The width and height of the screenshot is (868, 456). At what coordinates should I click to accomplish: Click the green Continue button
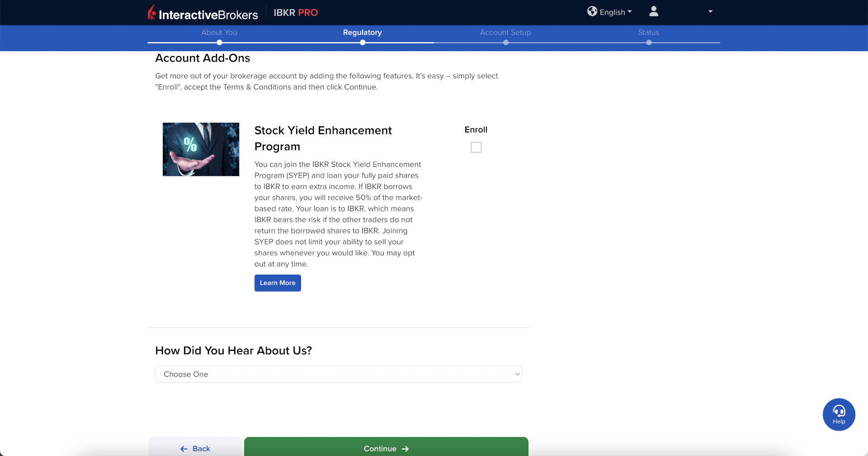[x=386, y=448]
